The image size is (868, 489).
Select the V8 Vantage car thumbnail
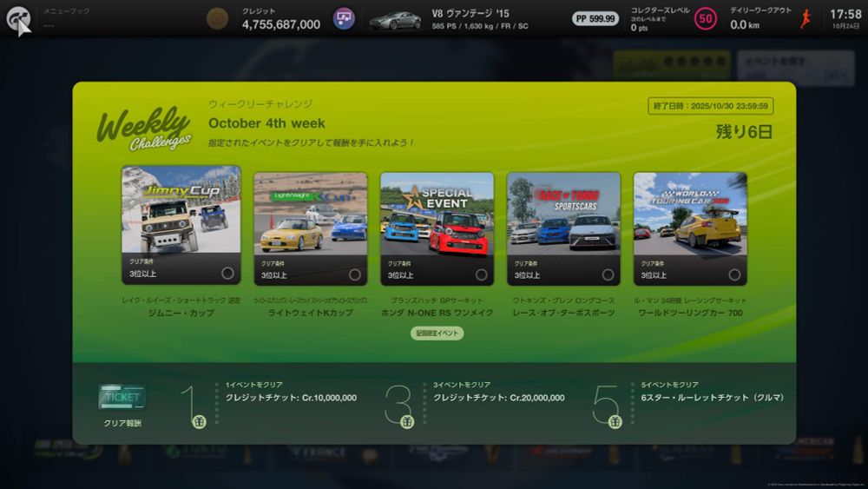[x=395, y=20]
